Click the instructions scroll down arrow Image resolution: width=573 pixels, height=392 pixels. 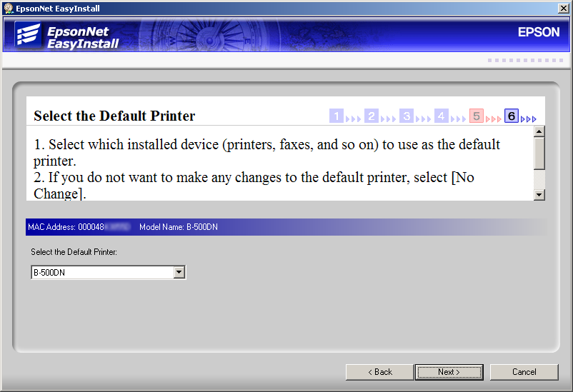(539, 195)
